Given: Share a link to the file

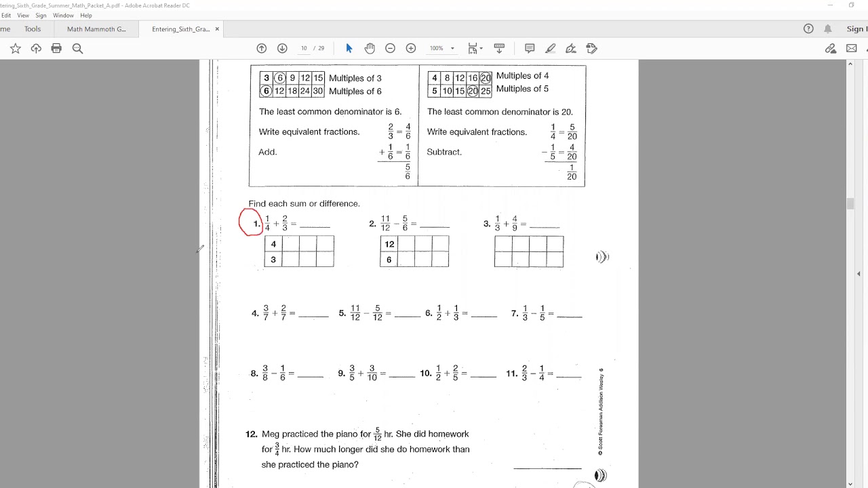Looking at the screenshot, I should click(x=830, y=48).
